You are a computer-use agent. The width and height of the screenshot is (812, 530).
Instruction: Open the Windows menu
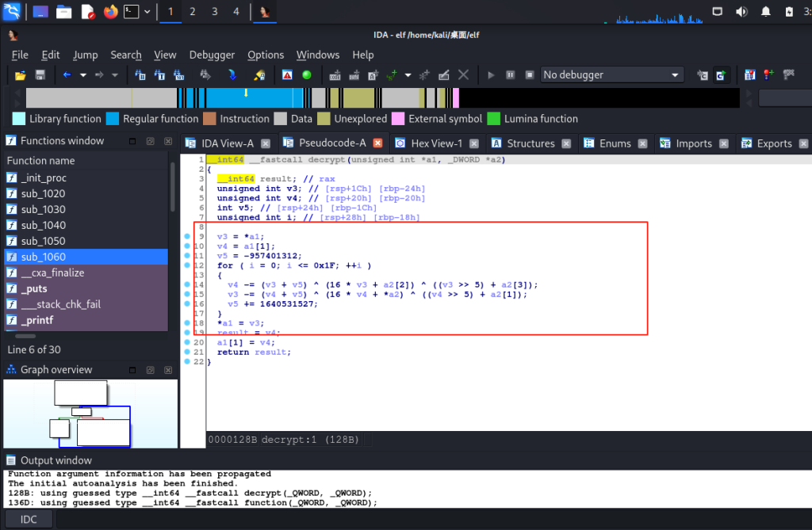pyautogui.click(x=318, y=55)
